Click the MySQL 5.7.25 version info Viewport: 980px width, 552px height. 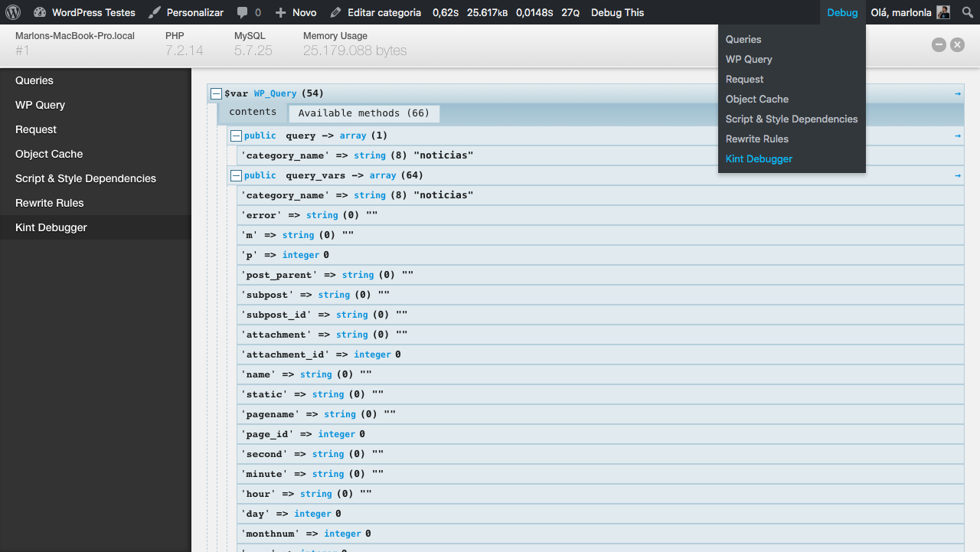pyautogui.click(x=253, y=44)
